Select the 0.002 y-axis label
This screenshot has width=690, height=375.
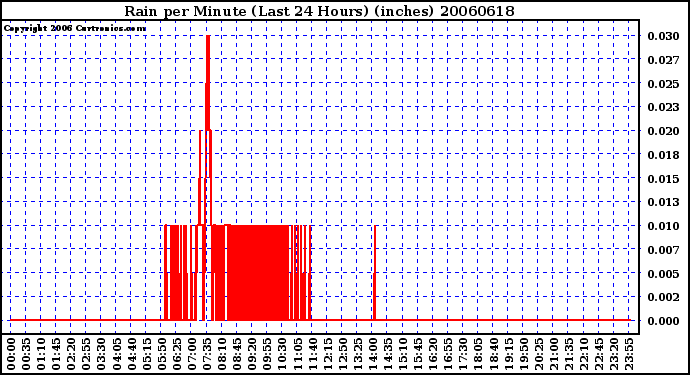[x=663, y=297]
